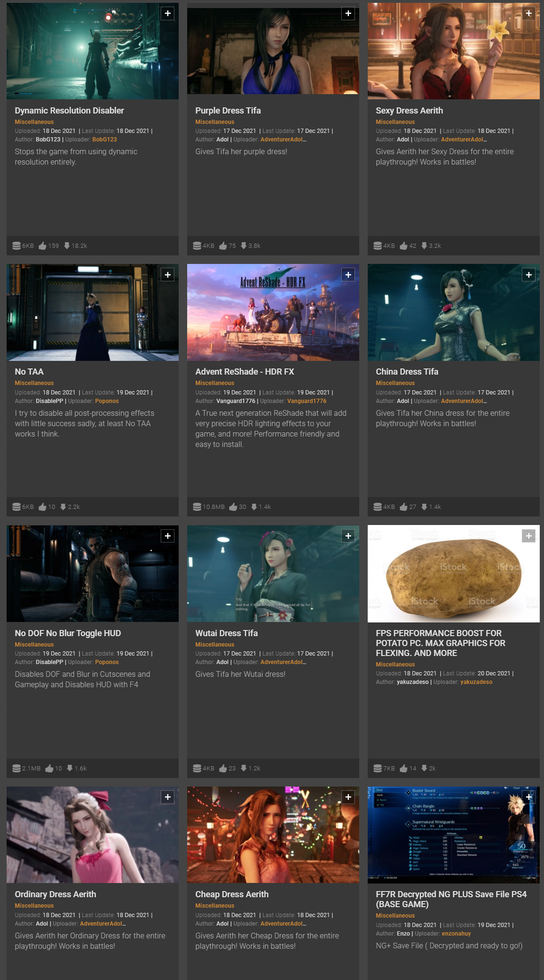Image resolution: width=544 pixels, height=980 pixels.
Task: Open uploader BobG123 profile link
Action: (x=104, y=140)
